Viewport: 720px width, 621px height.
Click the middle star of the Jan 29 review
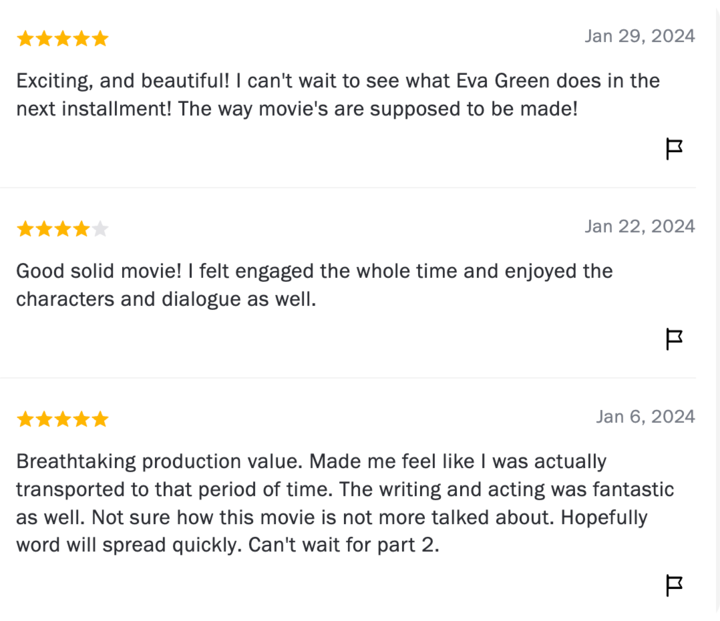point(62,38)
